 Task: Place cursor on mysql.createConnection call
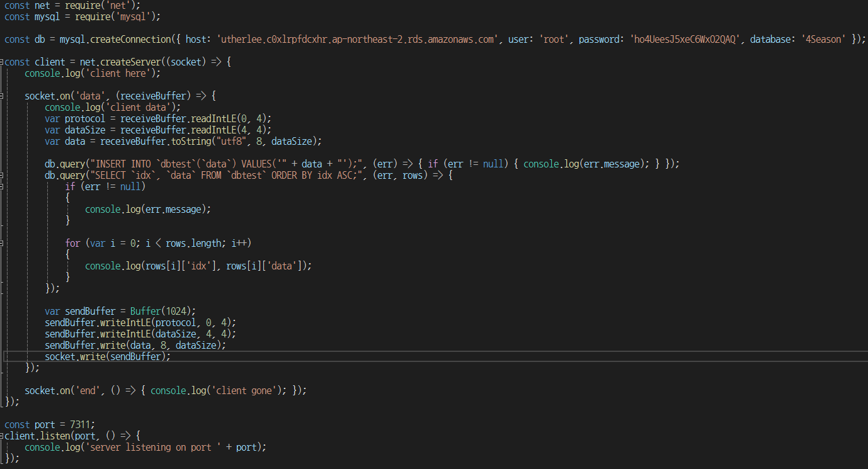115,39
